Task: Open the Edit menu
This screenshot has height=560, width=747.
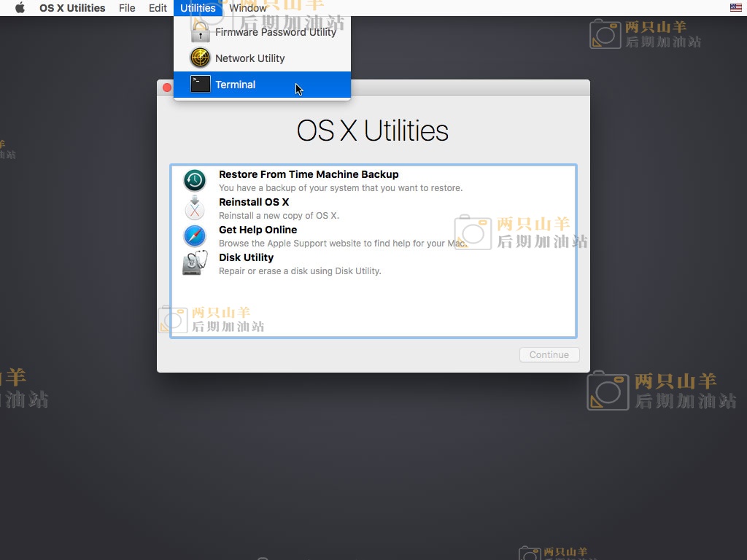Action: [x=158, y=8]
